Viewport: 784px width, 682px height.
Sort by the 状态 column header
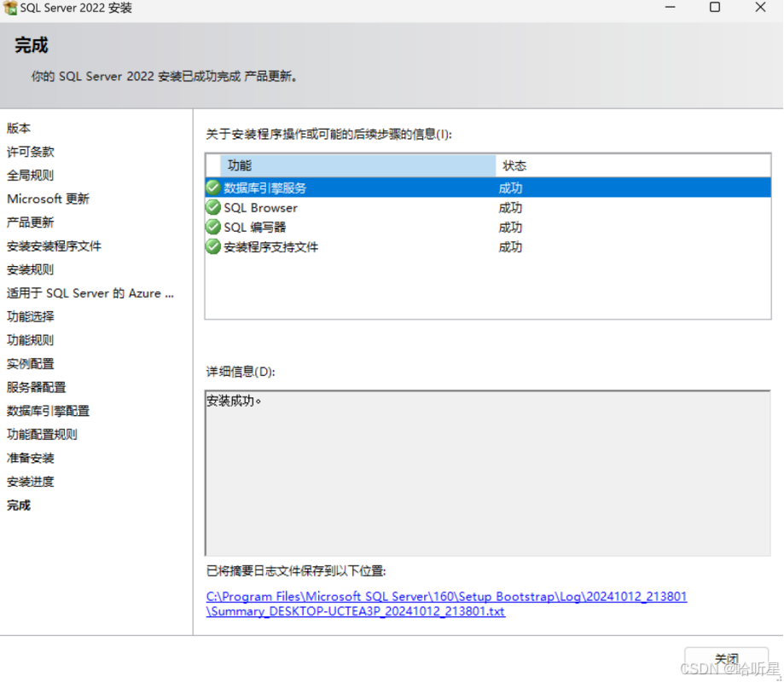[632, 165]
